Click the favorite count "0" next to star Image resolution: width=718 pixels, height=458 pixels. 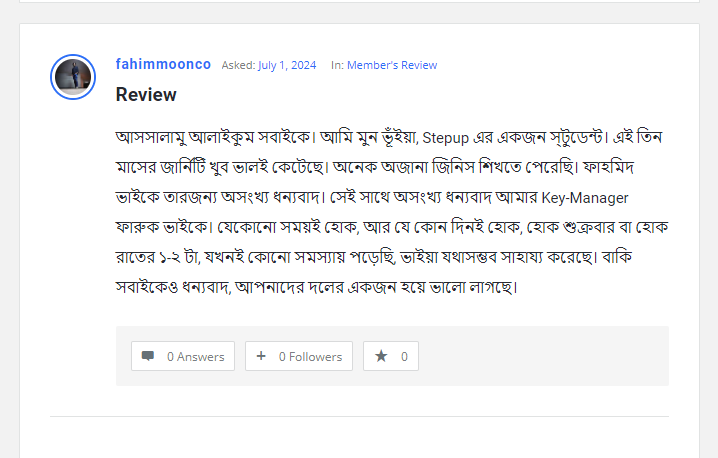[x=404, y=356]
